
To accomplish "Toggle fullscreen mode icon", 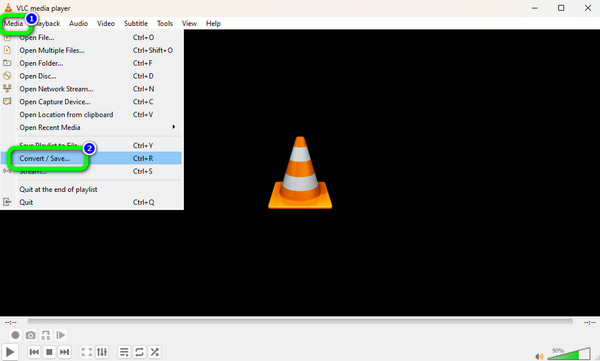I will click(87, 352).
